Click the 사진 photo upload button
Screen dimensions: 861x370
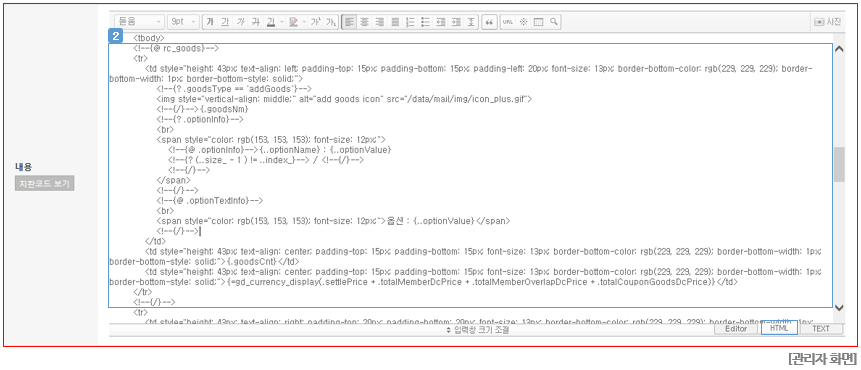point(828,22)
